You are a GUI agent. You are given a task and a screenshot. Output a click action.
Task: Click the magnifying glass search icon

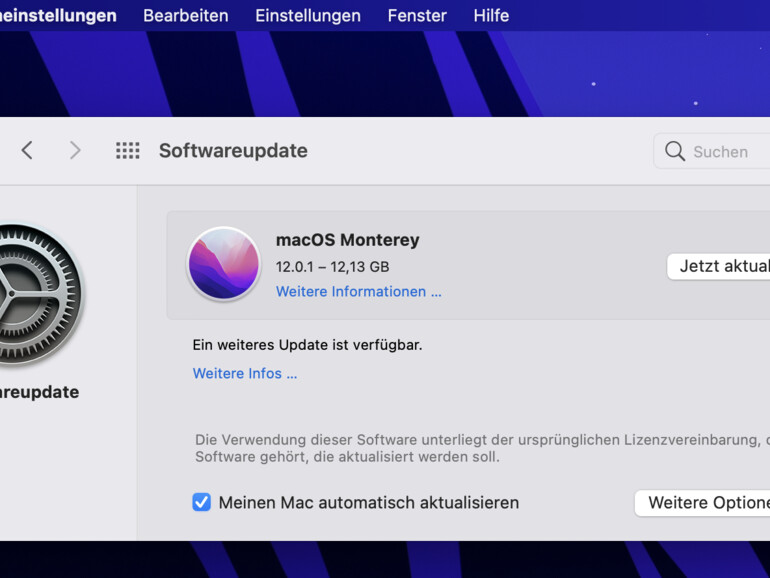tap(675, 151)
